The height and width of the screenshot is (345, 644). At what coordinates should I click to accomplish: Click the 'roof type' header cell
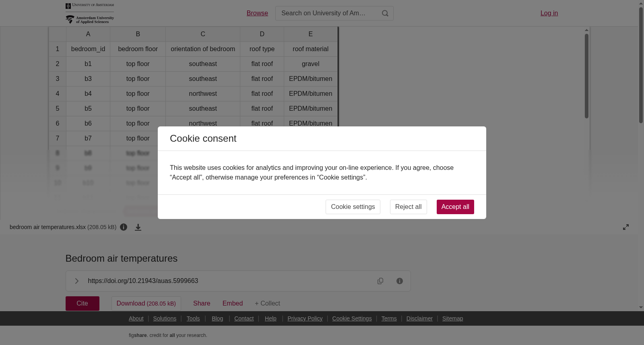click(x=262, y=49)
